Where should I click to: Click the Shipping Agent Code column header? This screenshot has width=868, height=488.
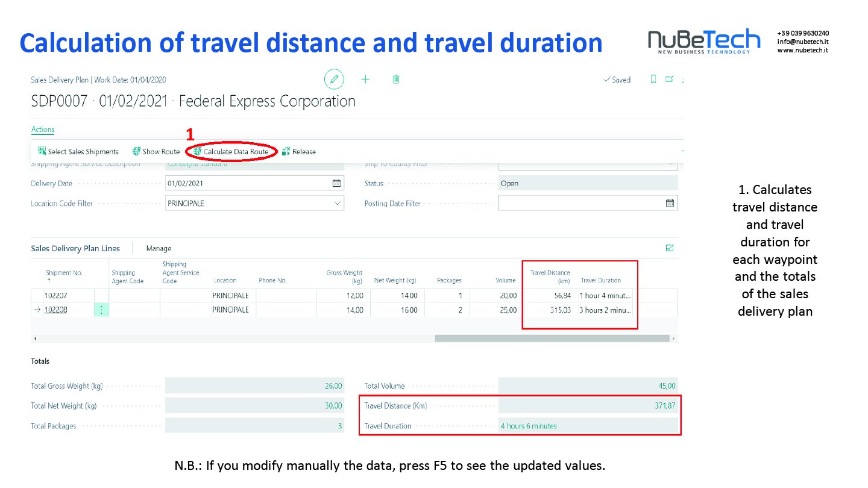tap(128, 277)
